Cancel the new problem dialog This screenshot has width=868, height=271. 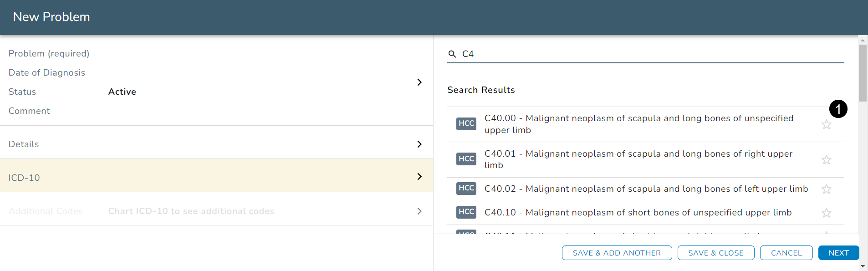point(786,253)
